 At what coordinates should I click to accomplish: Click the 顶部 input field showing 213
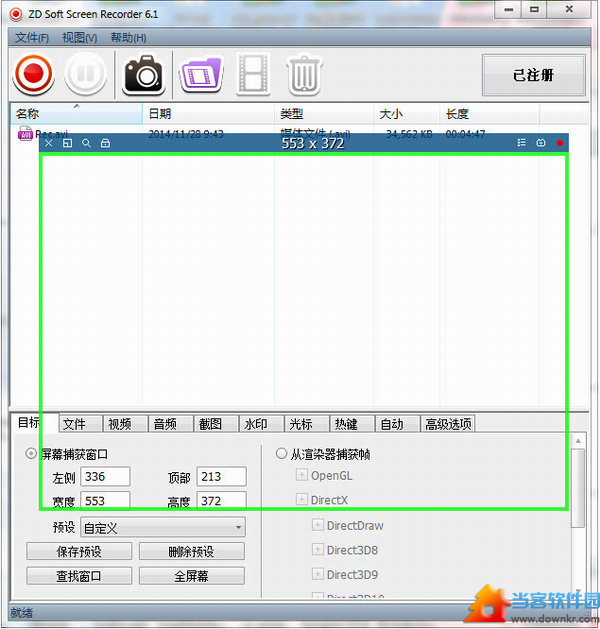pyautogui.click(x=221, y=476)
